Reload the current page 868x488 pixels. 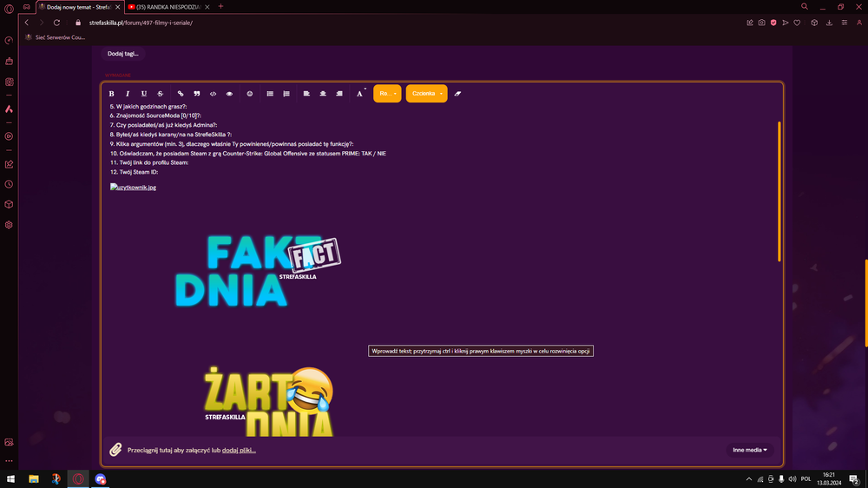(56, 23)
